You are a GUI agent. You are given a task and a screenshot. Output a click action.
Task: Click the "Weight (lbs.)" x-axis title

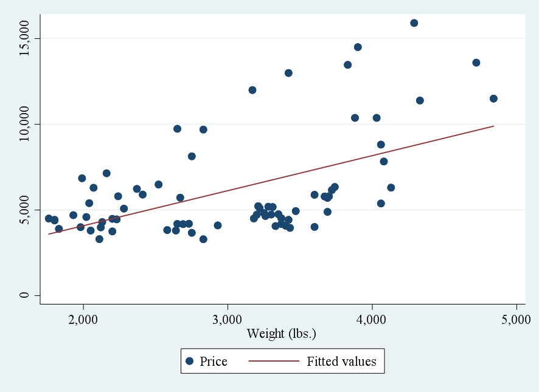281,334
